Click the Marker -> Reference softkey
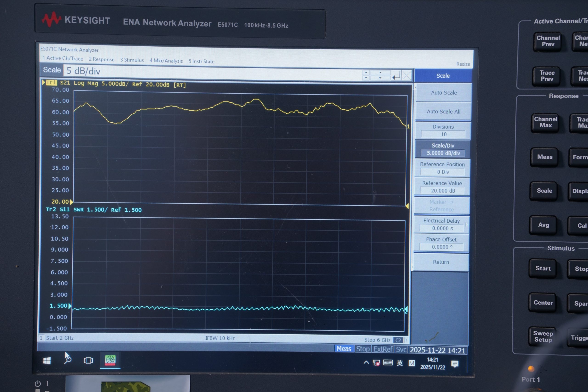This screenshot has width=588, height=392. 442,206
